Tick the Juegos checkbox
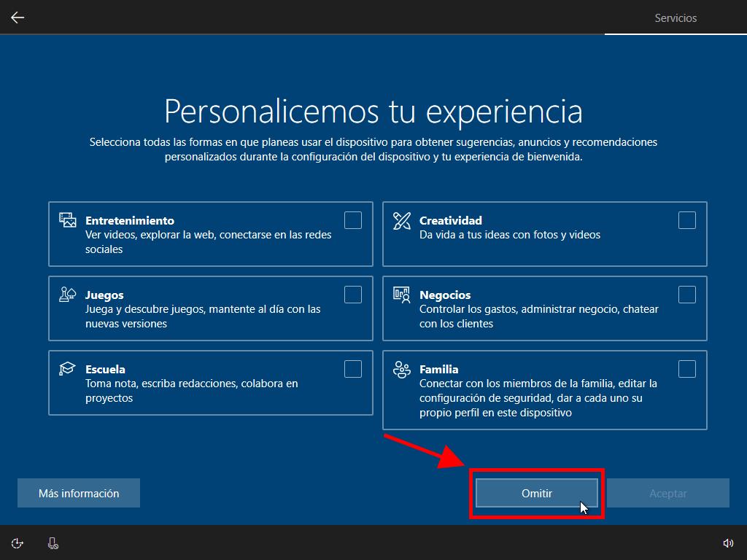This screenshot has height=560, width=747. point(353,295)
